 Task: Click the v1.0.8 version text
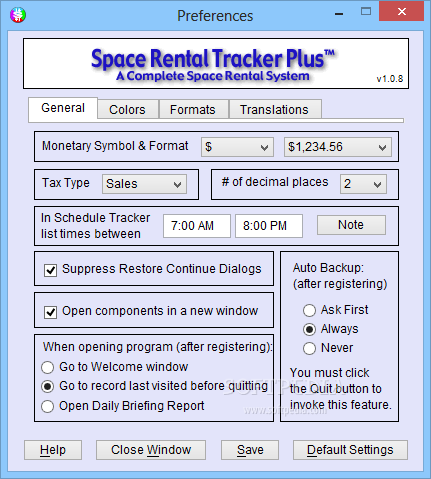(390, 79)
